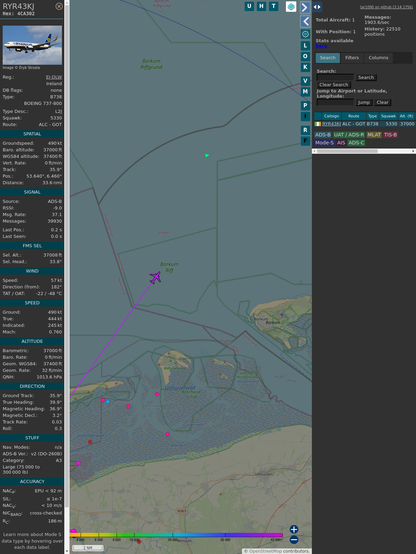The height and width of the screenshot is (554, 416).
Task: Toggle the ADS-B source filter
Action: coord(323,135)
